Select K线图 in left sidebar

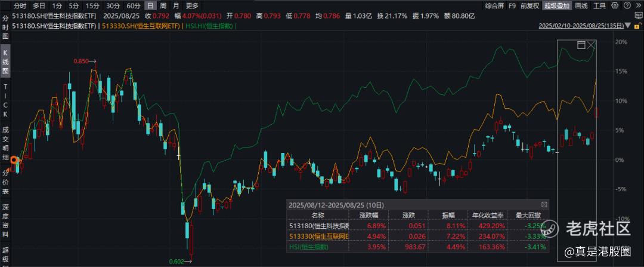pos(5,62)
